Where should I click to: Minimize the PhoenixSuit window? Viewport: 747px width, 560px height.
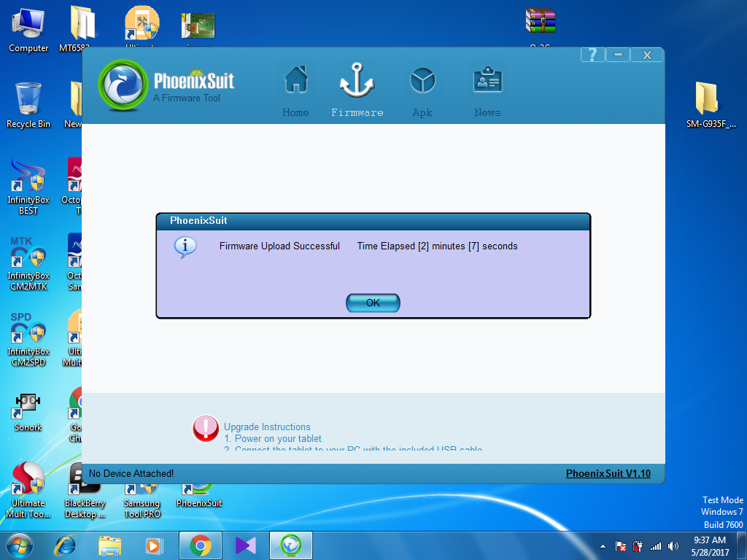point(618,55)
